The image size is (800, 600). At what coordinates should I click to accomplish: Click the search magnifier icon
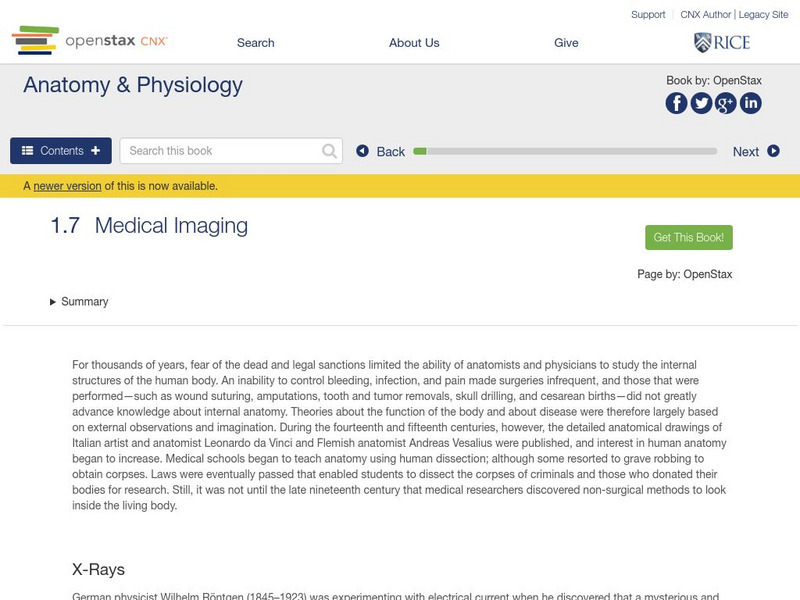pyautogui.click(x=330, y=151)
